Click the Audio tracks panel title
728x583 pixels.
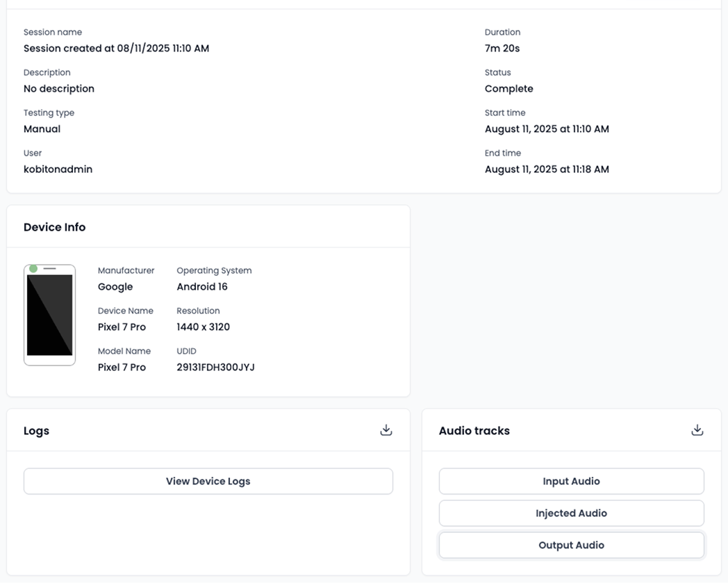coord(475,431)
